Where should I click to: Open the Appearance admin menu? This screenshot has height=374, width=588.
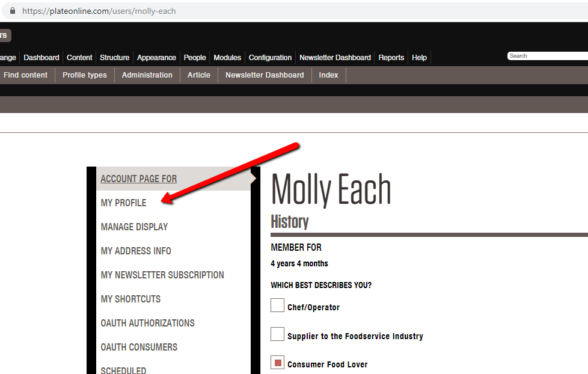pos(156,58)
